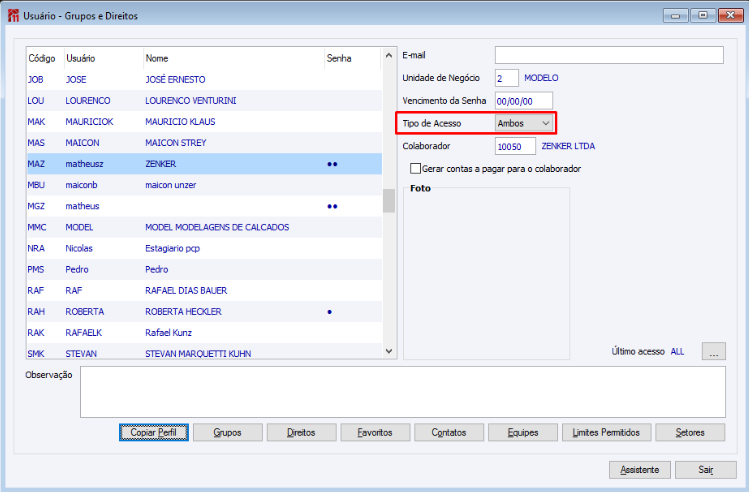
Task: Open Favoritos button
Action: (x=375, y=432)
